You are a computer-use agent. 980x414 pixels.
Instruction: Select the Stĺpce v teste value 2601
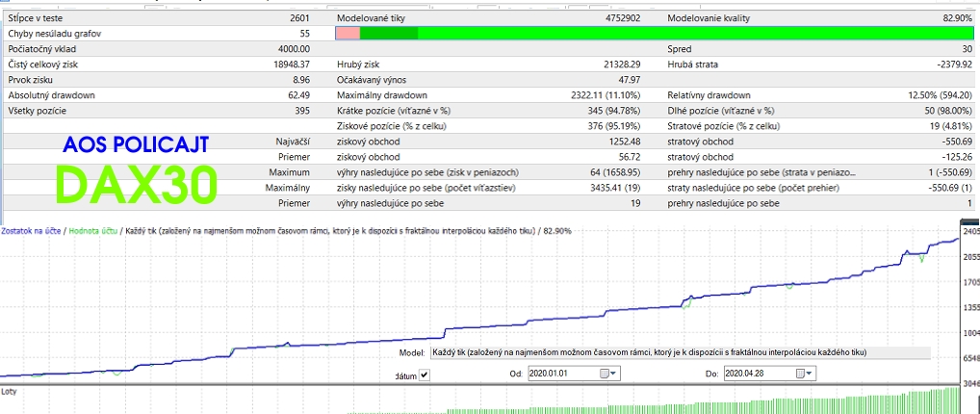pyautogui.click(x=299, y=18)
